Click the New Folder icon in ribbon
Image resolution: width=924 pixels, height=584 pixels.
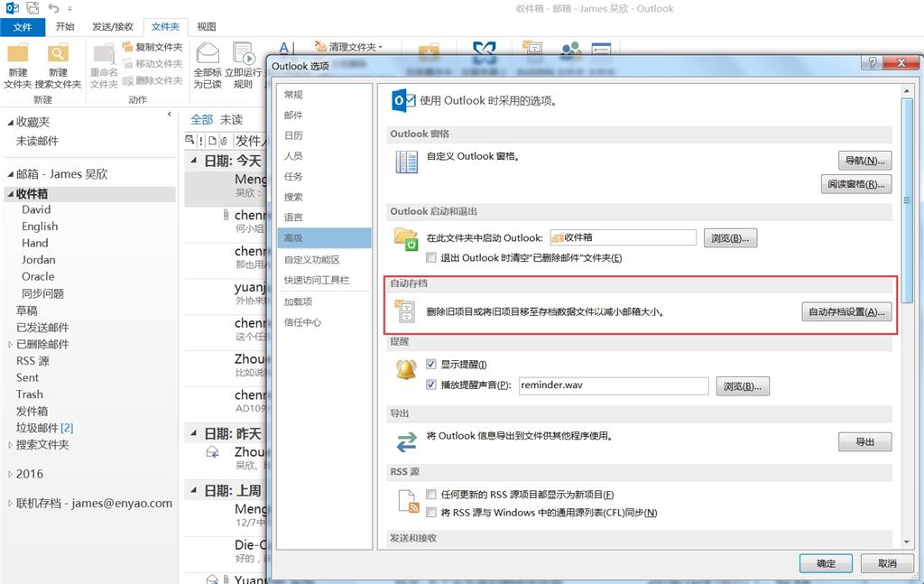click(x=18, y=53)
